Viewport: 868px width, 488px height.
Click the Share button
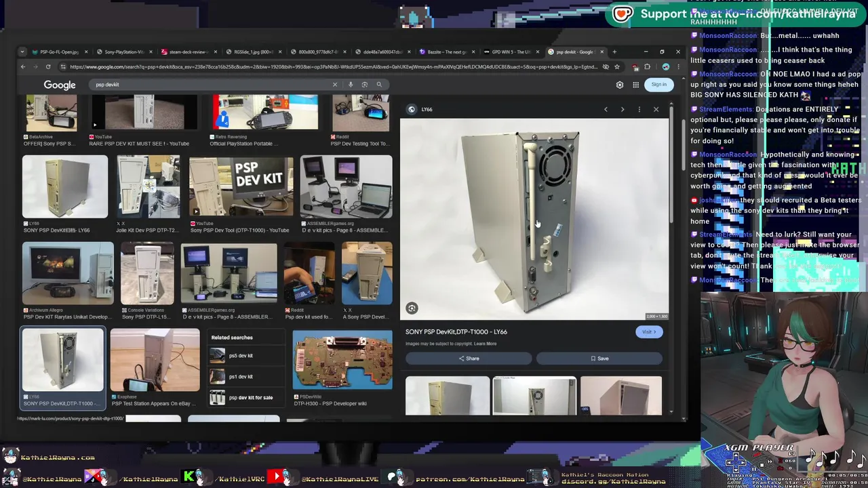[x=468, y=359]
